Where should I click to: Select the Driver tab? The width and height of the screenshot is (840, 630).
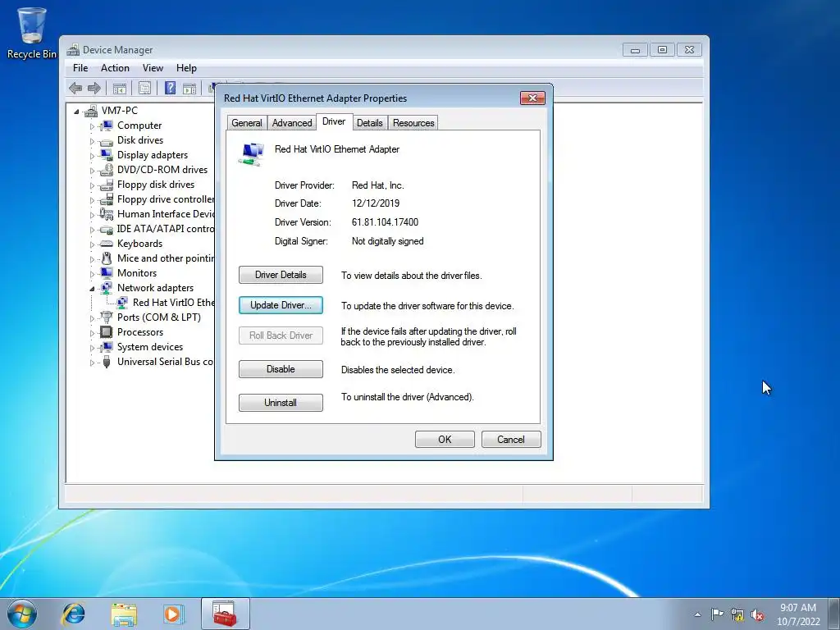[334, 121]
